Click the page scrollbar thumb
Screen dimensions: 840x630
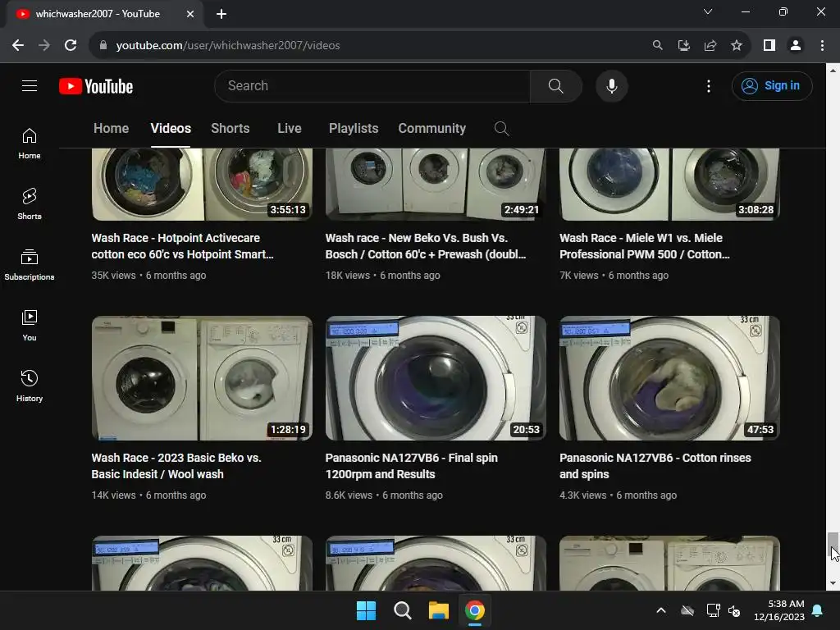coord(833,546)
